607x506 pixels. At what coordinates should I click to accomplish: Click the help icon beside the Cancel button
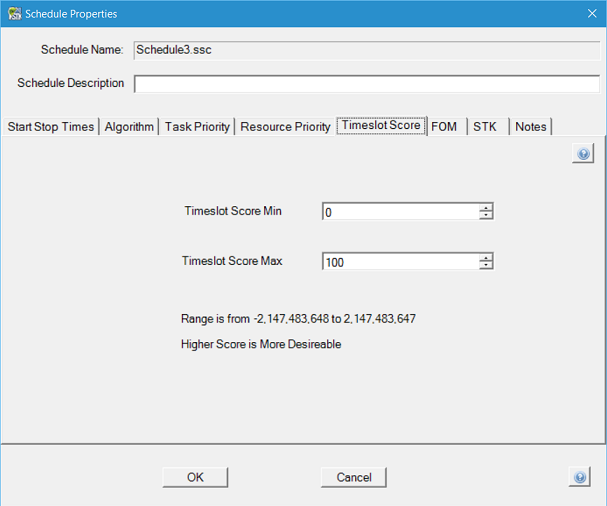point(579,477)
